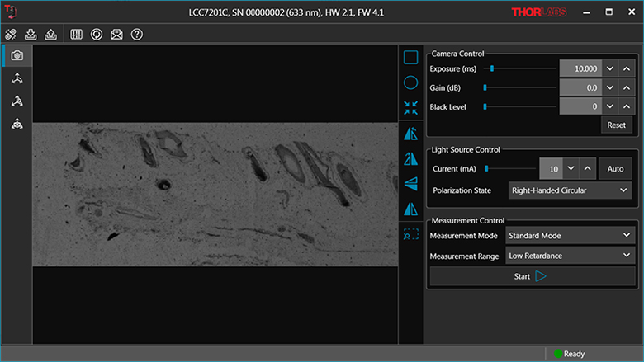Click the device connect plug icon
The image size is (644, 362).
click(11, 34)
